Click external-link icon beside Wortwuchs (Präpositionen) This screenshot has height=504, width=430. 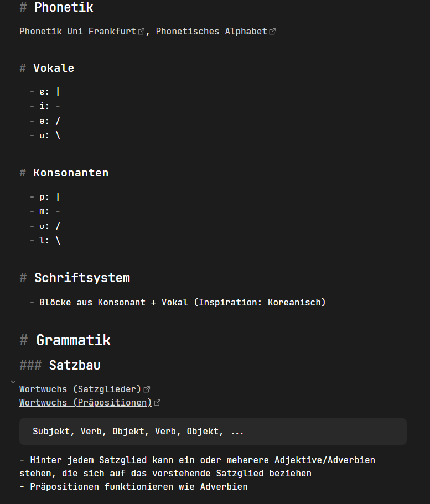[157, 403]
